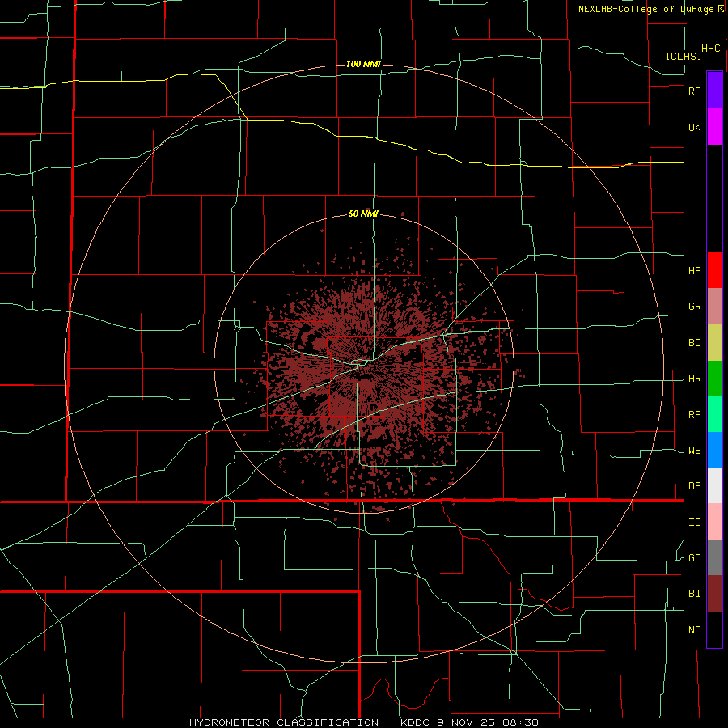The image size is (728, 728).
Task: Click the magenta UK color swatch
Action: [714, 127]
